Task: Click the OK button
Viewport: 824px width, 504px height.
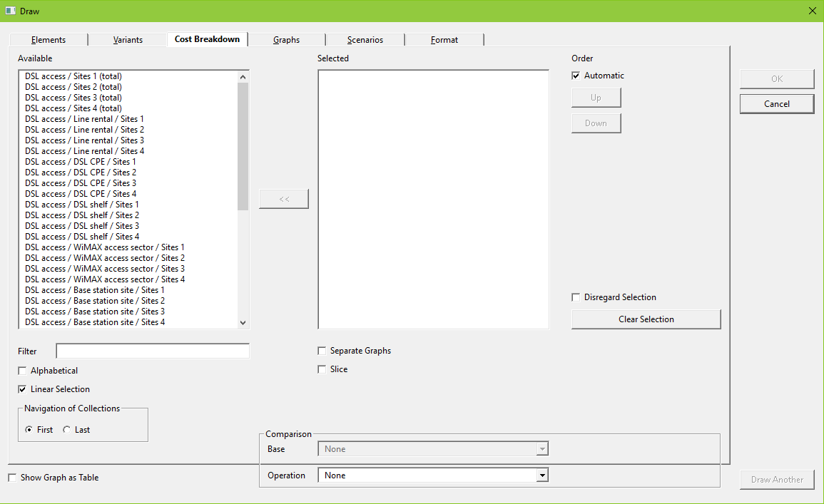Action: pos(777,78)
